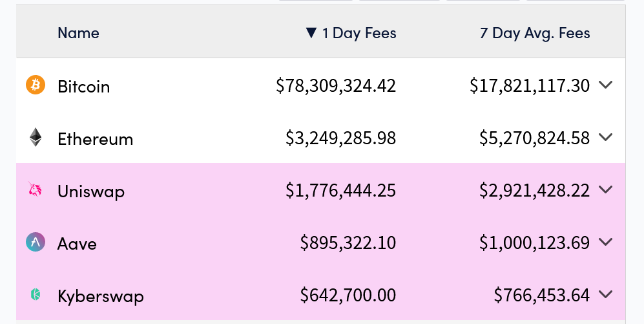Open the Bitcoin name link
Screen dimensions: 644x324
click(83, 87)
